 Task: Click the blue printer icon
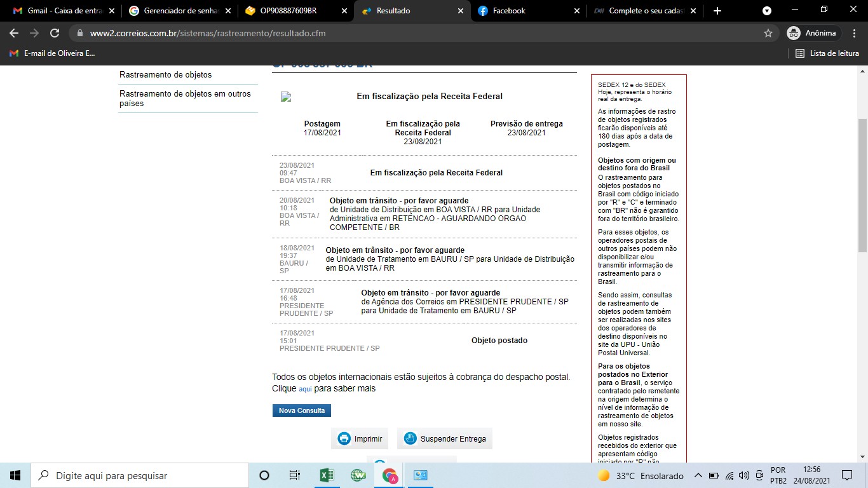pos(344,438)
